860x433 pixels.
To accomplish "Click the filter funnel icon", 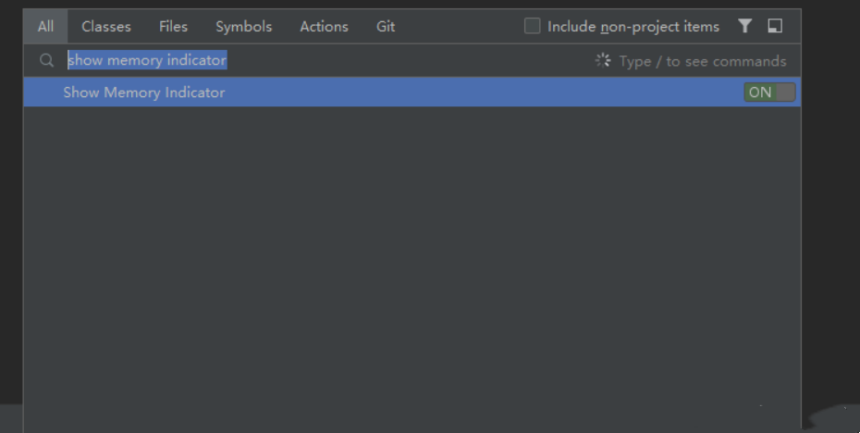I will tap(745, 26).
